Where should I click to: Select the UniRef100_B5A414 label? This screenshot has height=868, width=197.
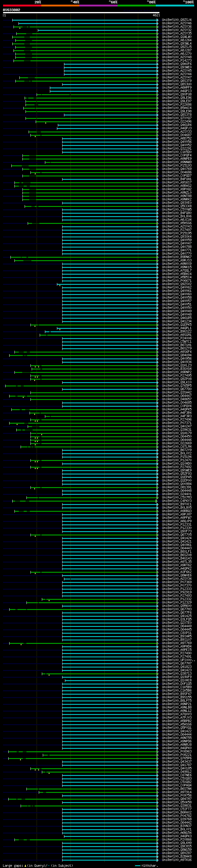coord(177,108)
